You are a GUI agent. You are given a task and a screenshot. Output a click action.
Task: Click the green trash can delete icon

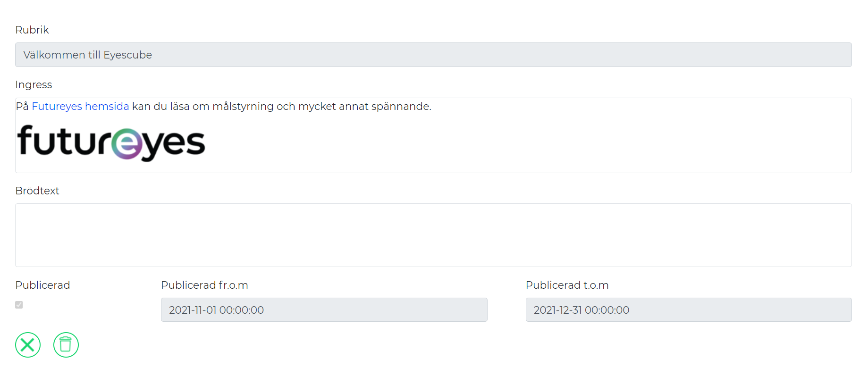66,345
